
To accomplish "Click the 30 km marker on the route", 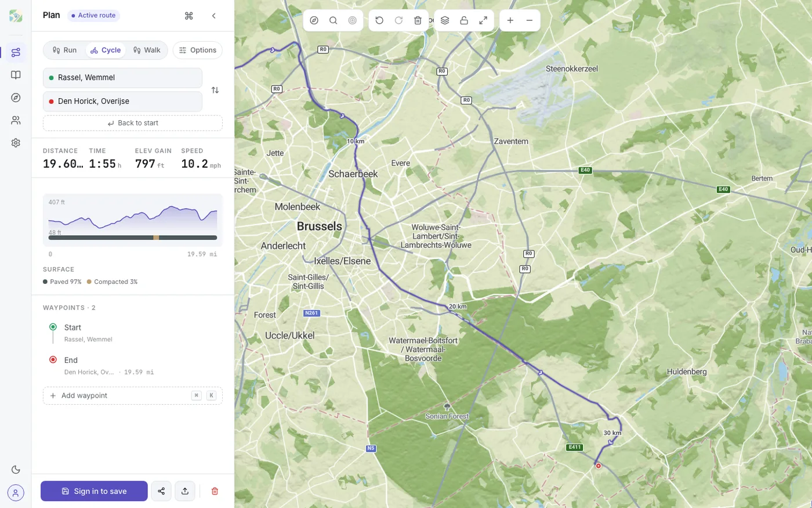I will (612, 433).
